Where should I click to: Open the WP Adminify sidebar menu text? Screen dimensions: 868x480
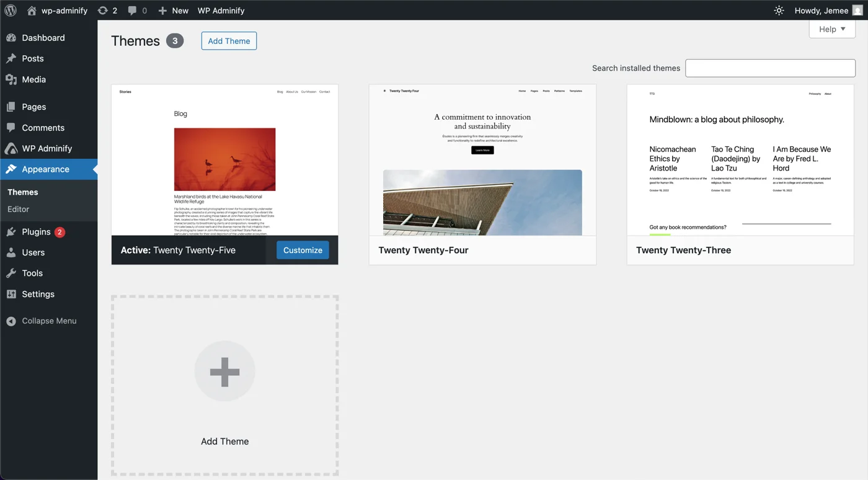point(46,148)
